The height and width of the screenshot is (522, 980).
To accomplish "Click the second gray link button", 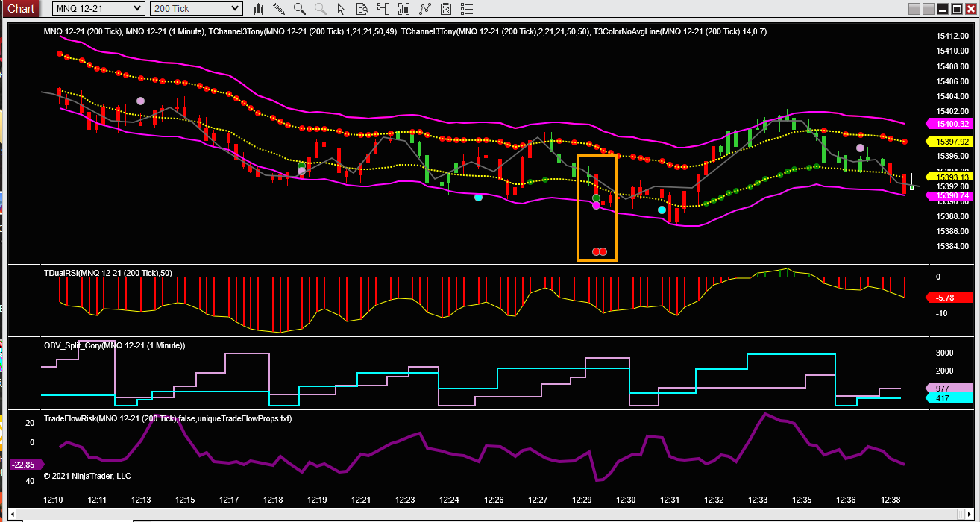I will 929,9.
